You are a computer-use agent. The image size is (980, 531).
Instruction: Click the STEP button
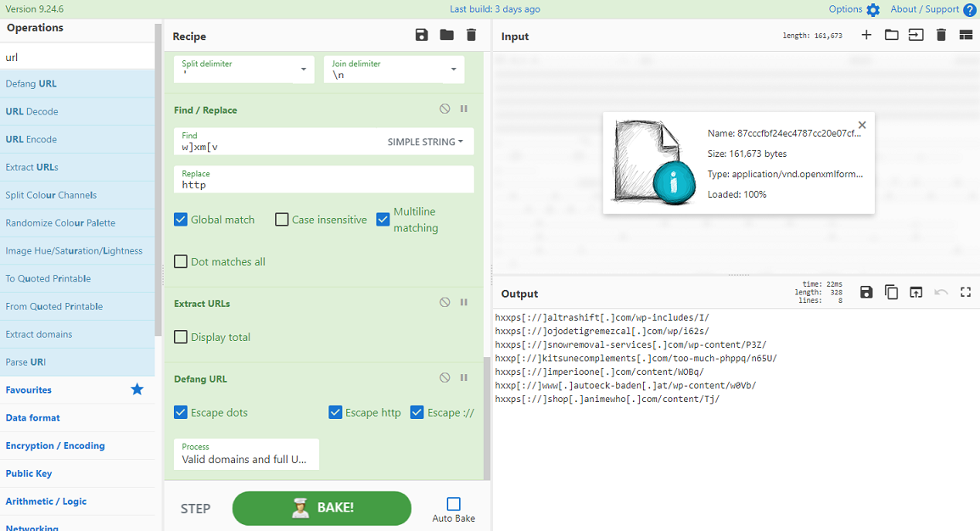[x=196, y=508]
